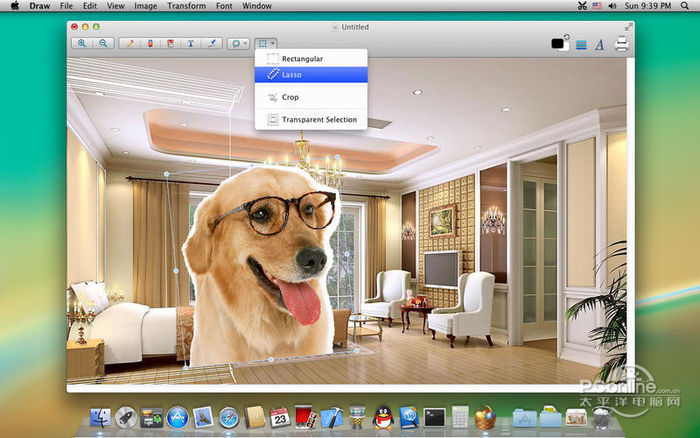
Task: Swap foreground and background colors arrow
Action: coord(567,37)
